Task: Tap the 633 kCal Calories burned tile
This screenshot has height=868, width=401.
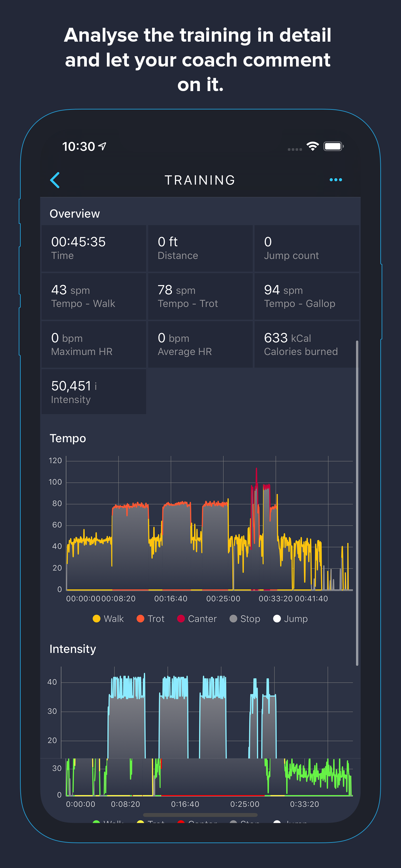Action: click(x=307, y=344)
